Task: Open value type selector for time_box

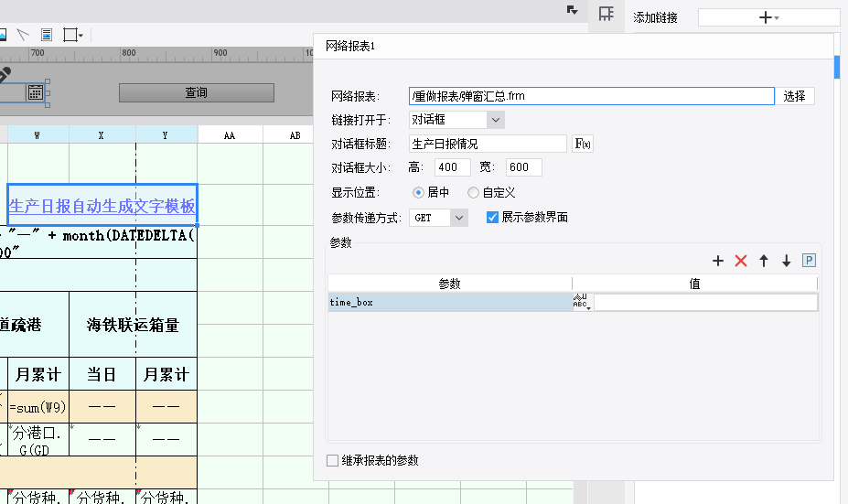Action: [x=582, y=303]
